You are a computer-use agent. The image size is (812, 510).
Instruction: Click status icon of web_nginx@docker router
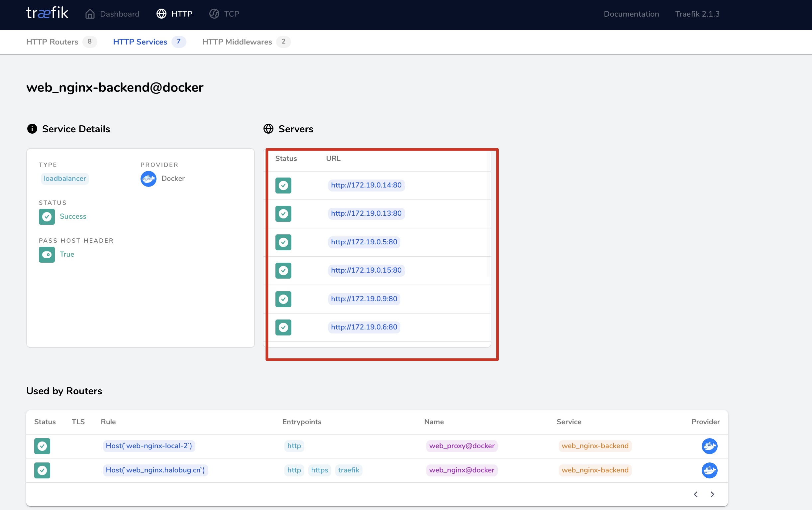[42, 470]
